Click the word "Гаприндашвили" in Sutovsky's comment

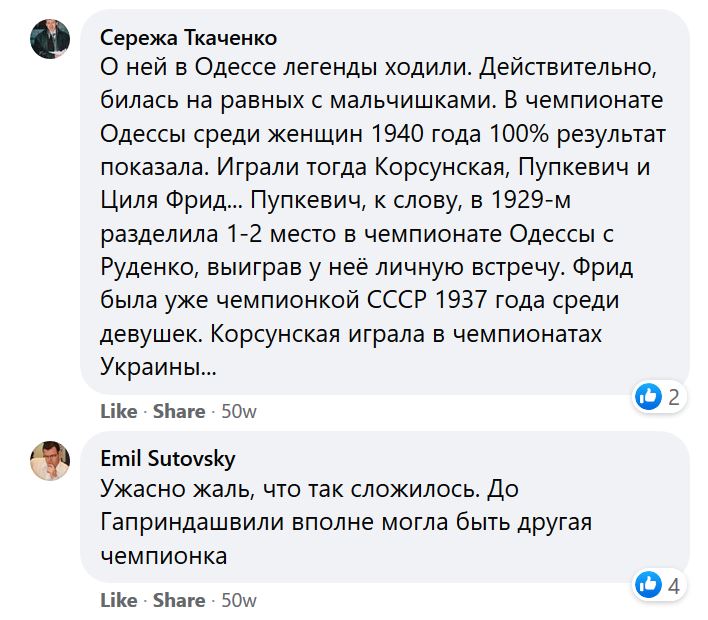(x=187, y=523)
